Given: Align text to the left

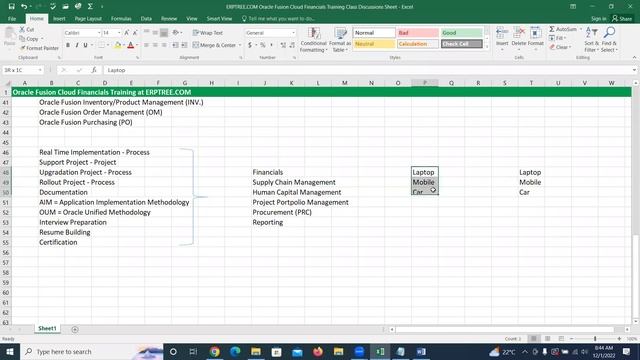Looking at the screenshot, I should [146, 45].
